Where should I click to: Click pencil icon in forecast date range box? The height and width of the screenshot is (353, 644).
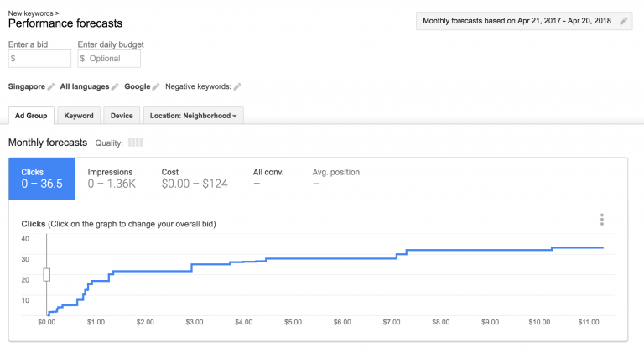click(x=623, y=21)
